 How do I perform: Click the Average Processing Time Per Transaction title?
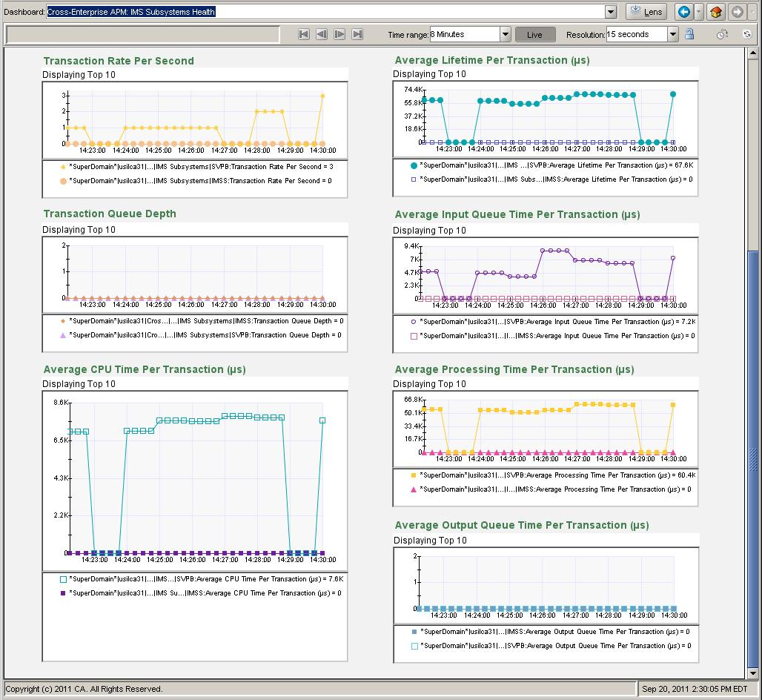click(x=514, y=369)
